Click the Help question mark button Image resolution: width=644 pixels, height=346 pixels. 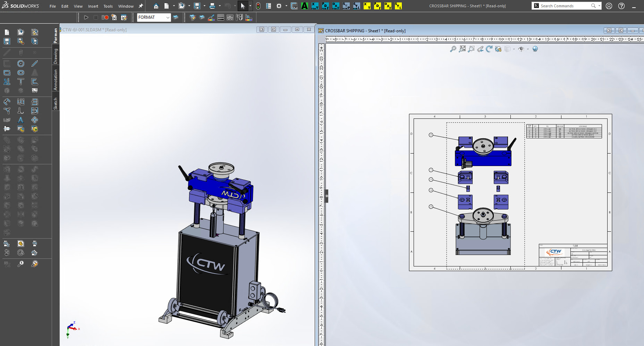click(621, 6)
